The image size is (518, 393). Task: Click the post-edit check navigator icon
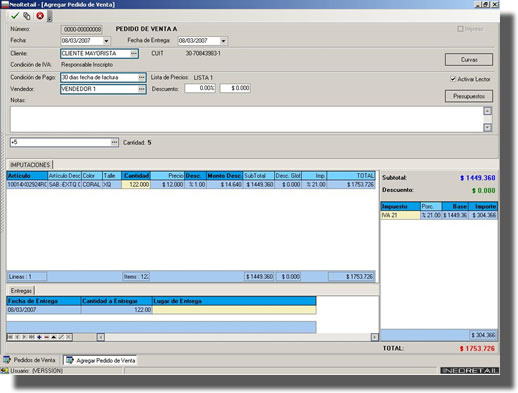(61, 337)
